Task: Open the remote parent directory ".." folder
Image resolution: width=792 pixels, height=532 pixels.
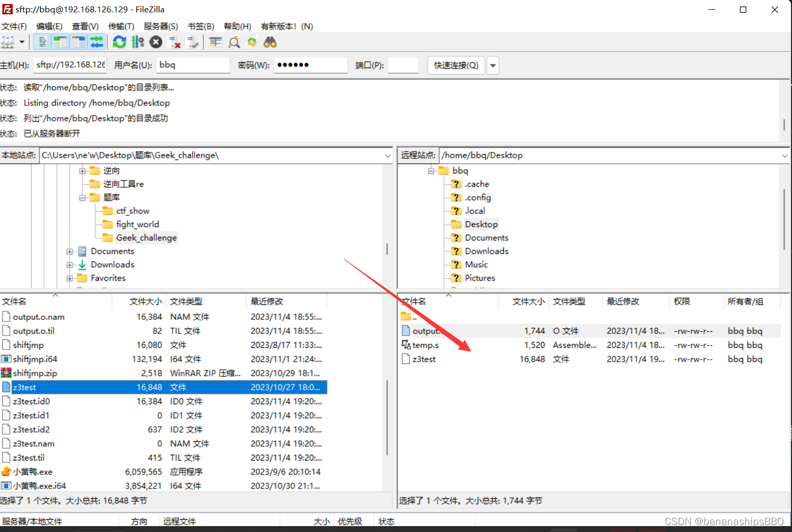Action: click(590, 317)
